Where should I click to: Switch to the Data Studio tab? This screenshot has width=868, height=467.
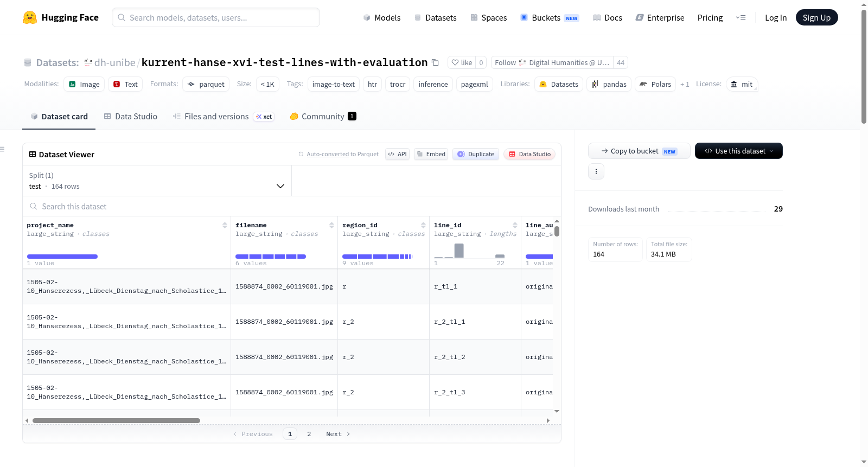[131, 116]
